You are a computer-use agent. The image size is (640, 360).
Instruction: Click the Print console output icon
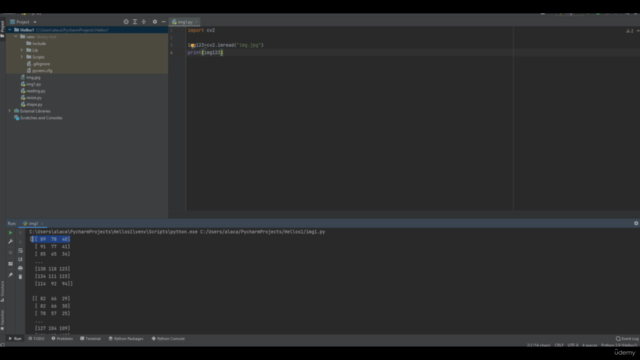pyautogui.click(x=20, y=268)
